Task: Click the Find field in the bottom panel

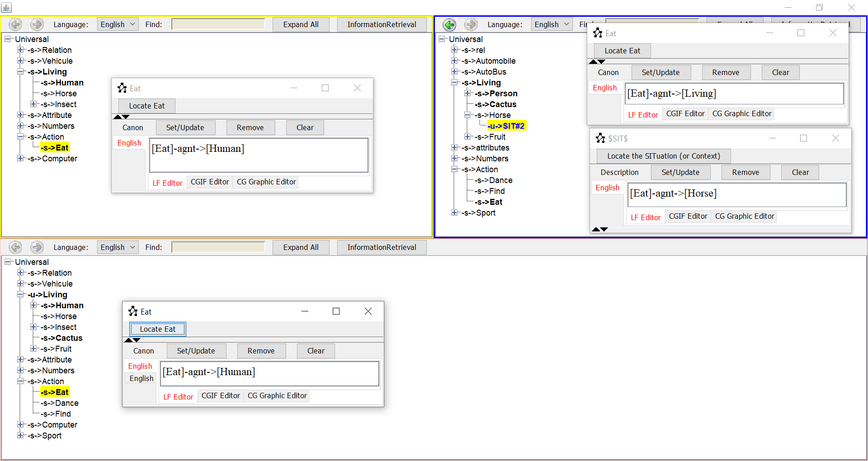Action: tap(218, 247)
